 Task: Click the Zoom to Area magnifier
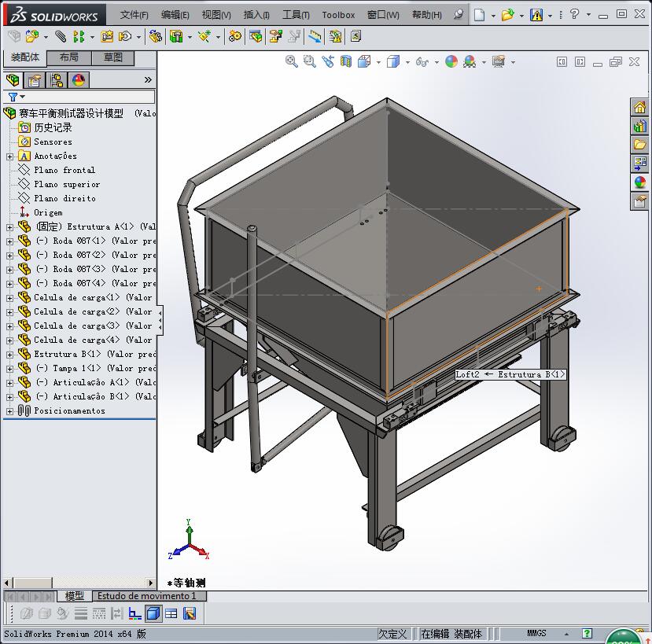309,62
